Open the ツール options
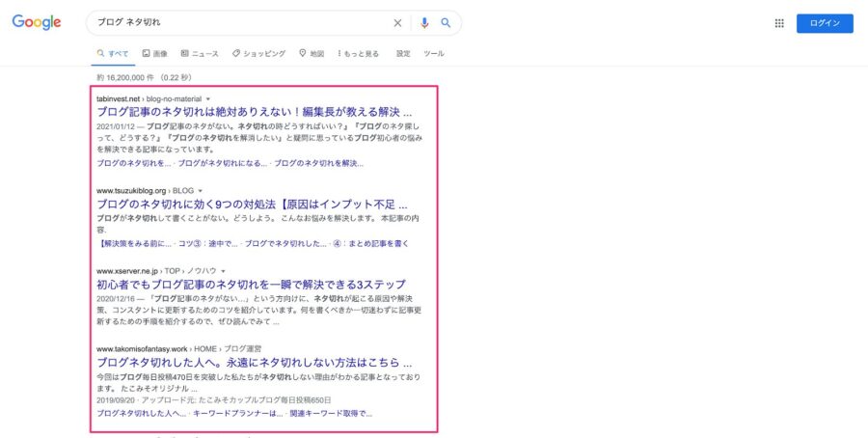Image resolution: width=868 pixels, height=438 pixels. 434,54
